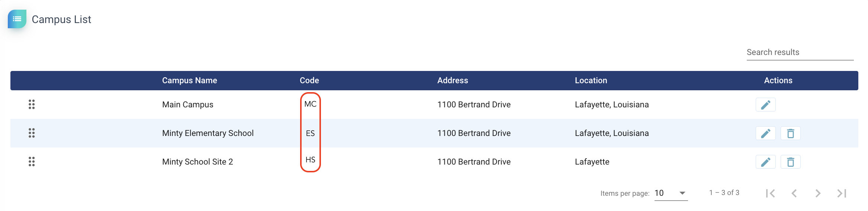Go to the previous page
The width and height of the screenshot is (868, 211).
pos(794,193)
